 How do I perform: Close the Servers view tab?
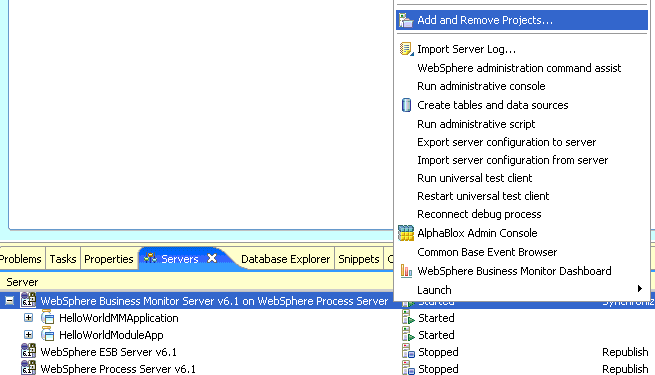[212, 258]
